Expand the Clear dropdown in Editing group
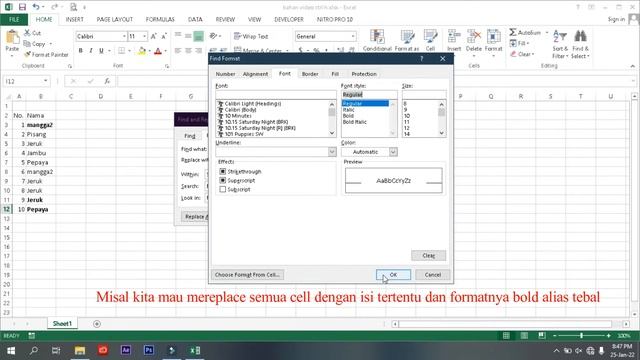 533,54
